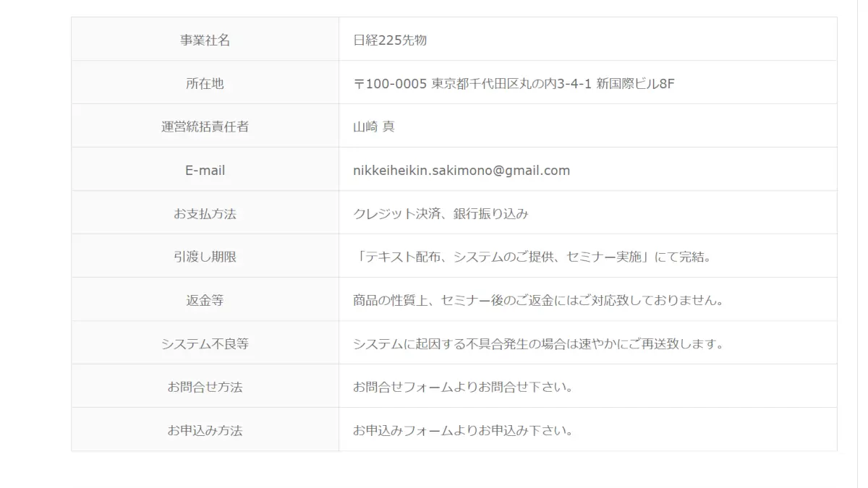Image resolution: width=868 pixels, height=488 pixels.
Task: Click the 所在地 row header
Action: pos(205,84)
